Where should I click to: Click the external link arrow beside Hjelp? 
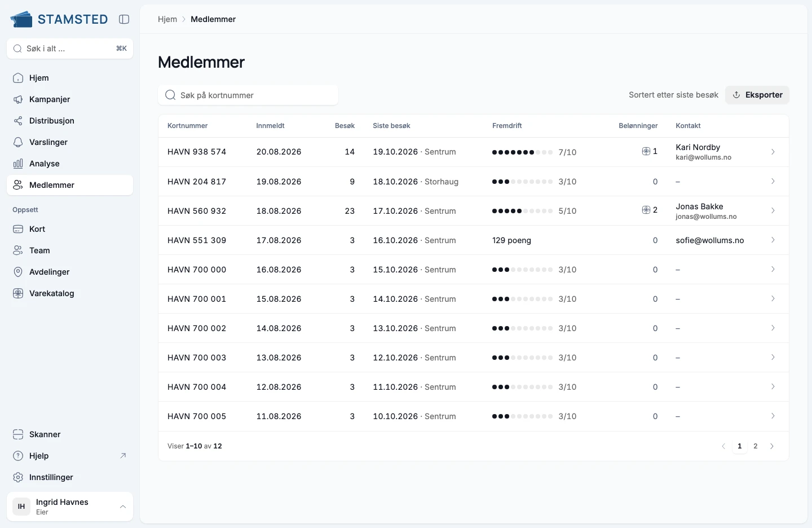click(123, 456)
